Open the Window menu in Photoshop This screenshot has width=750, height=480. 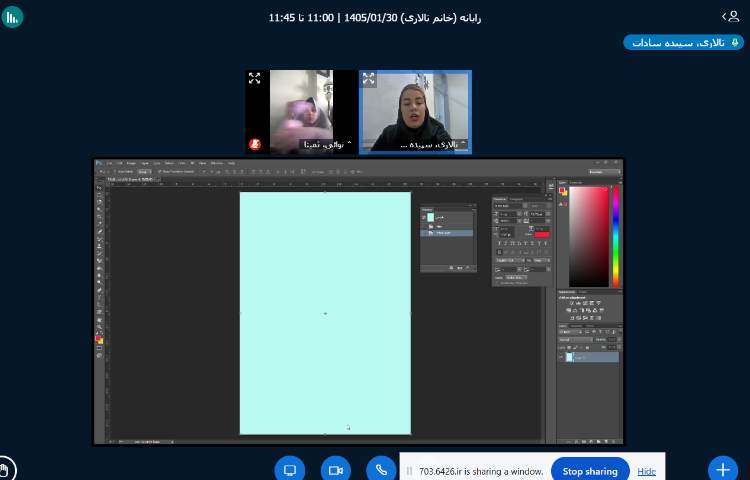[217, 163]
